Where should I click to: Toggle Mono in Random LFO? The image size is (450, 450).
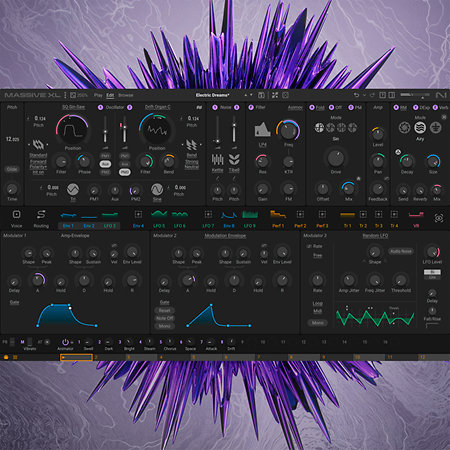click(318, 323)
